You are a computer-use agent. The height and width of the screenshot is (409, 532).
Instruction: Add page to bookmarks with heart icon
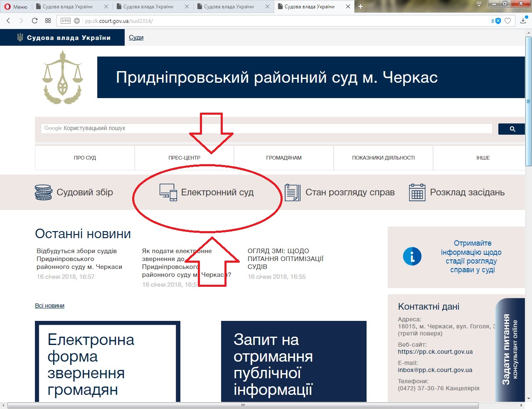click(x=507, y=21)
